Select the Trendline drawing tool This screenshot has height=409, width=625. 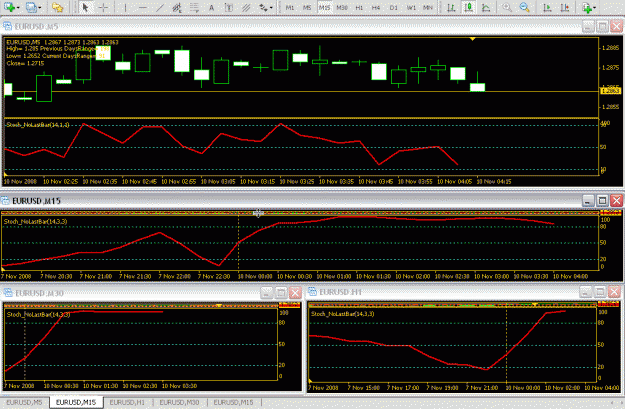click(x=160, y=7)
